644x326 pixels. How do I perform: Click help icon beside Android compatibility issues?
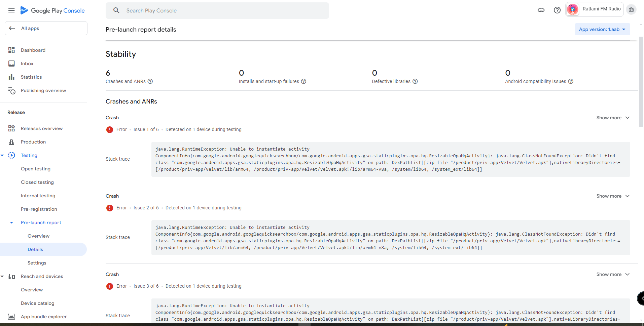click(571, 81)
